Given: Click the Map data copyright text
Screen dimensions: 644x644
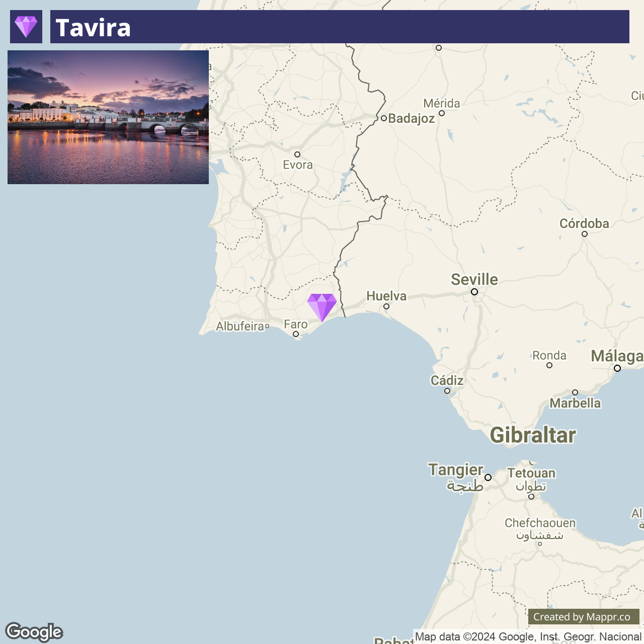Looking at the screenshot, I should pyautogui.click(x=528, y=637).
